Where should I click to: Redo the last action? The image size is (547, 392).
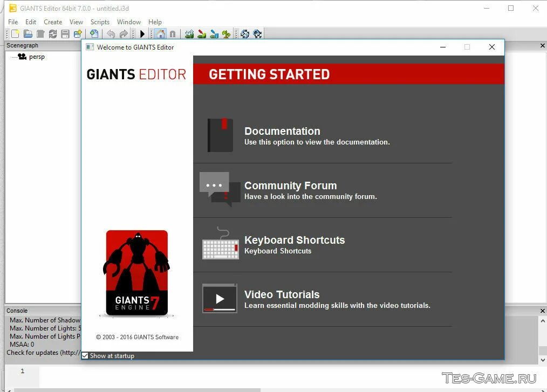[x=124, y=34]
